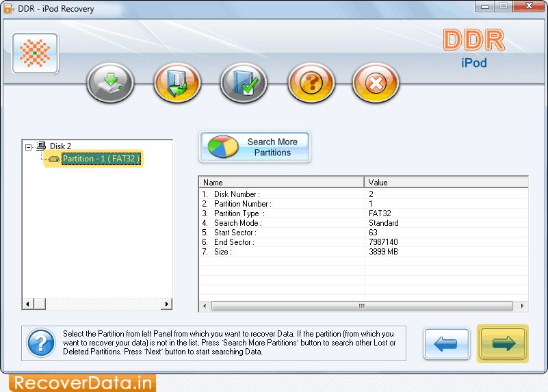This screenshot has height=392, width=548.
Task: Click the tree panel left scroll arrow
Action: [x=27, y=304]
